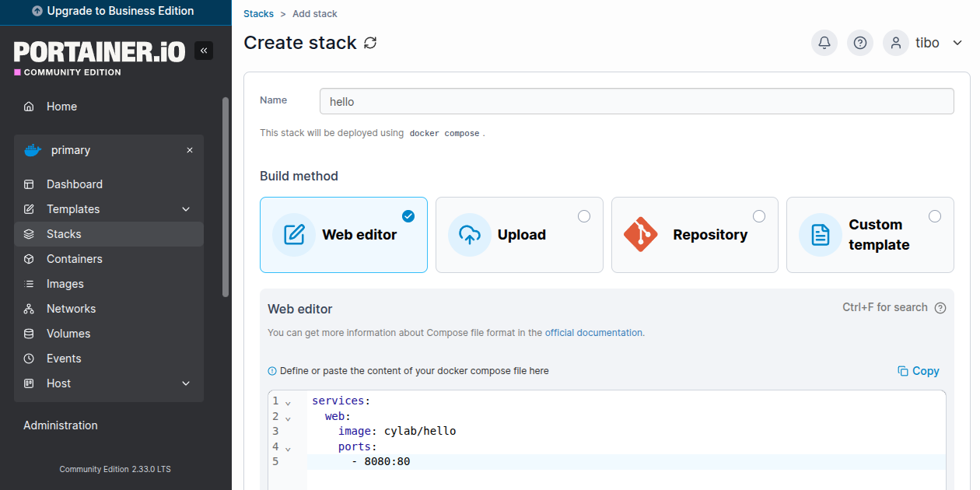Click the Custom template document icon
Image resolution: width=980 pixels, height=490 pixels.
click(x=821, y=235)
